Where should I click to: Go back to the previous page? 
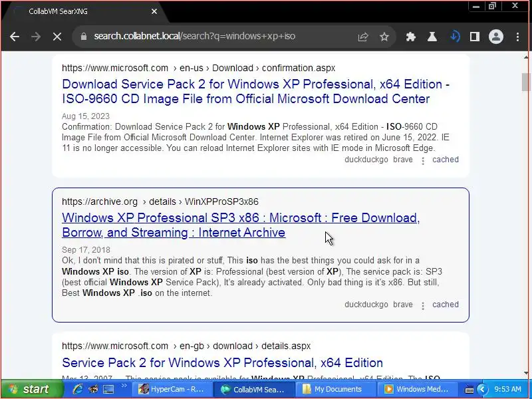point(15,37)
